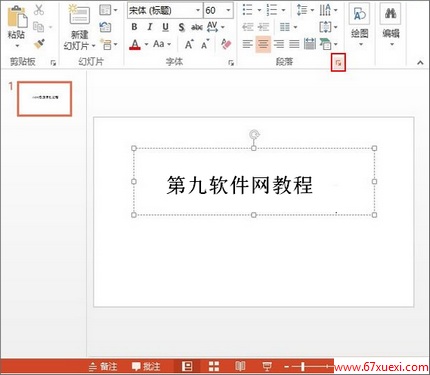Apply the red Font Color (A)
430x375 pixels.
coord(135,44)
